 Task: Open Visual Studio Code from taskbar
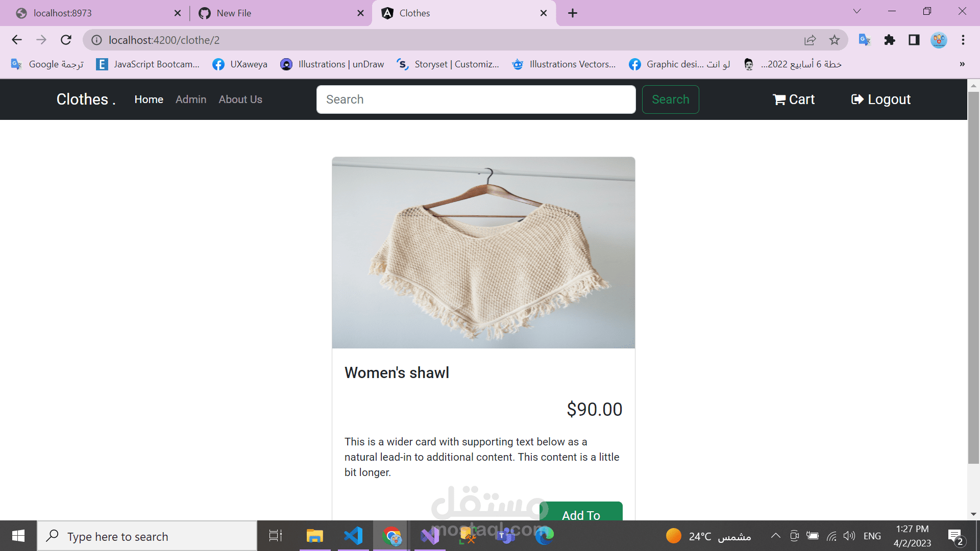[353, 536]
